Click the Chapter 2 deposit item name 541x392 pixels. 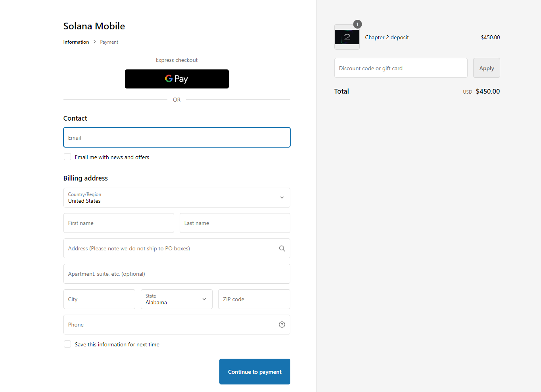tap(387, 37)
